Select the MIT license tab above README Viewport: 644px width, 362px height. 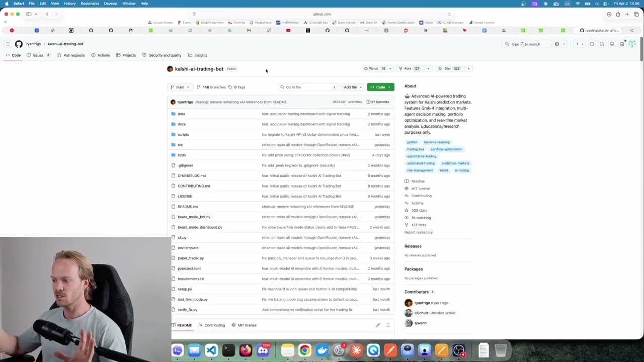click(244, 325)
